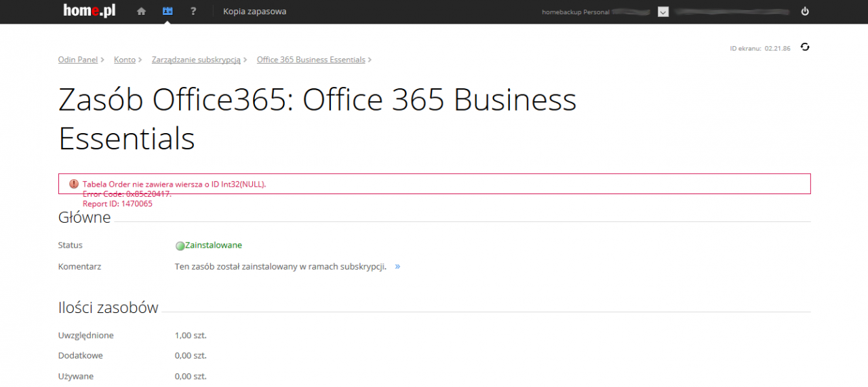
Task: Click the 'Zasób Office365' page title
Action: pos(317,119)
